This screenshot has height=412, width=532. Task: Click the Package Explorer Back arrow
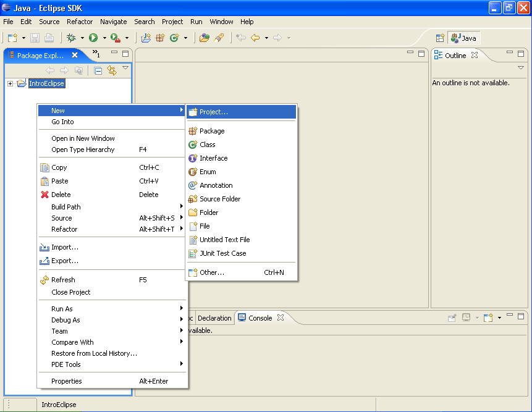point(50,70)
